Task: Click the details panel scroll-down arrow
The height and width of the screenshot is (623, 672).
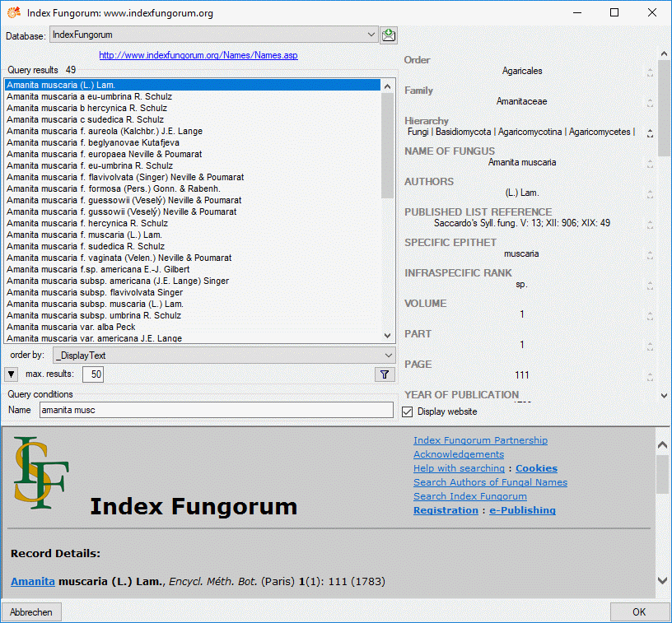Action: pyautogui.click(x=664, y=396)
